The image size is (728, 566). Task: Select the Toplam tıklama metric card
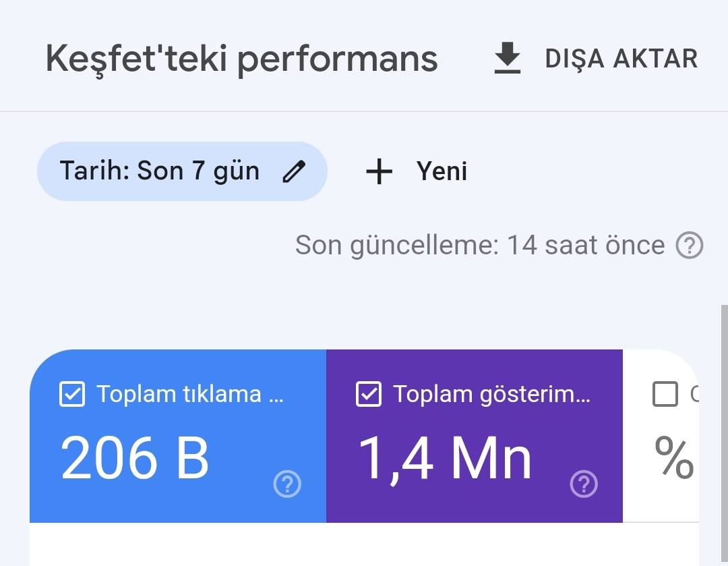pos(178,436)
